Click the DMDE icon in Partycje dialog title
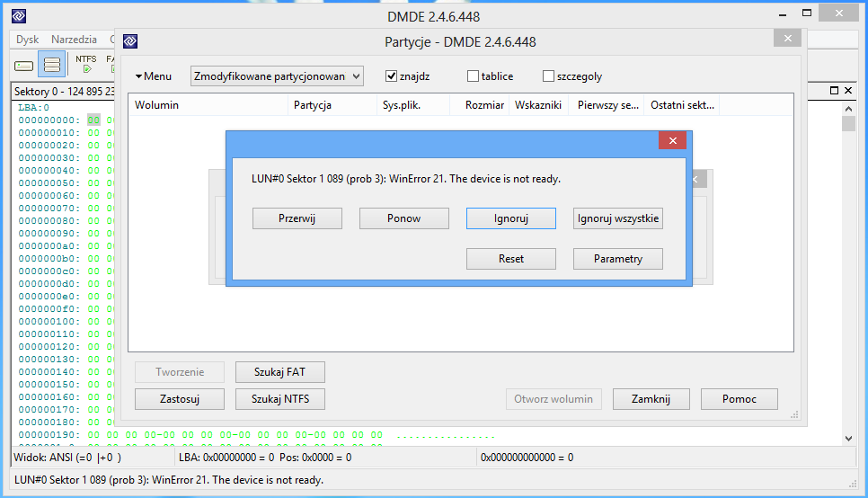 pos(130,41)
